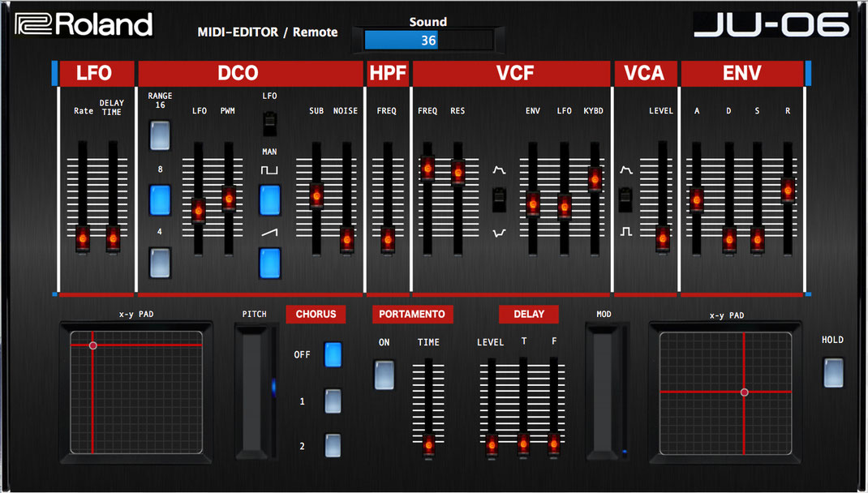This screenshot has width=868, height=493.
Task: Click the DCO LFO slider knob
Action: click(x=198, y=211)
